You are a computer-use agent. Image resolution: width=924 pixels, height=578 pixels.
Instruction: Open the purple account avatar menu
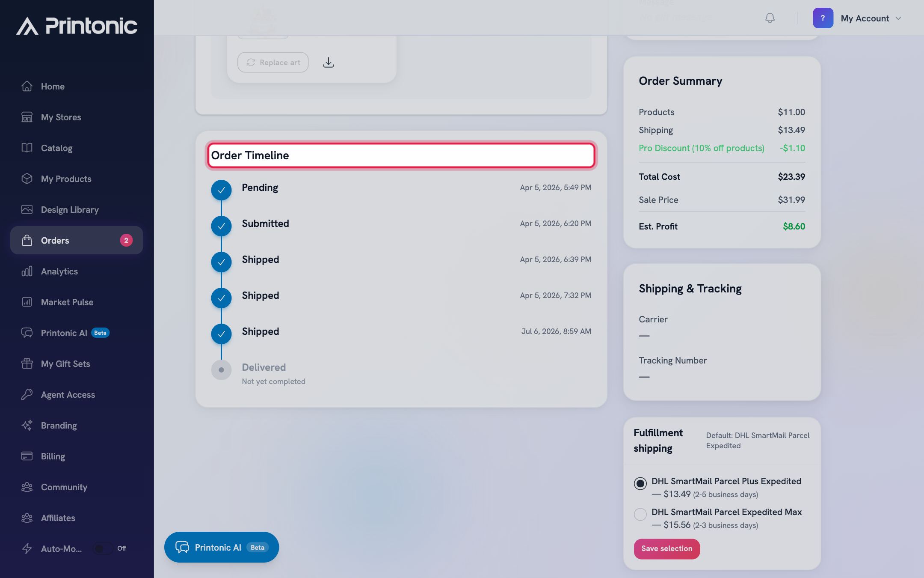click(823, 18)
